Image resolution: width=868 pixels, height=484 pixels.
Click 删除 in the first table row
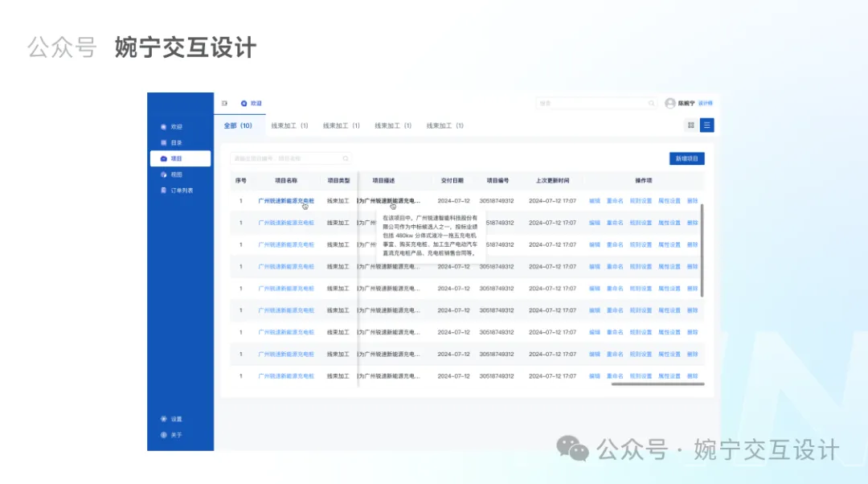coord(693,201)
